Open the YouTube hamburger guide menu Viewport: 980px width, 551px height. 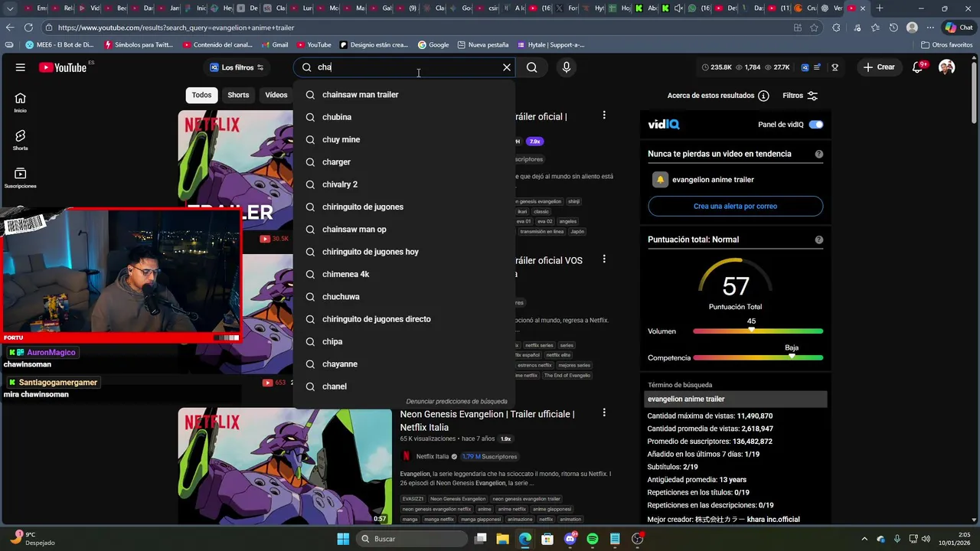pyautogui.click(x=20, y=67)
